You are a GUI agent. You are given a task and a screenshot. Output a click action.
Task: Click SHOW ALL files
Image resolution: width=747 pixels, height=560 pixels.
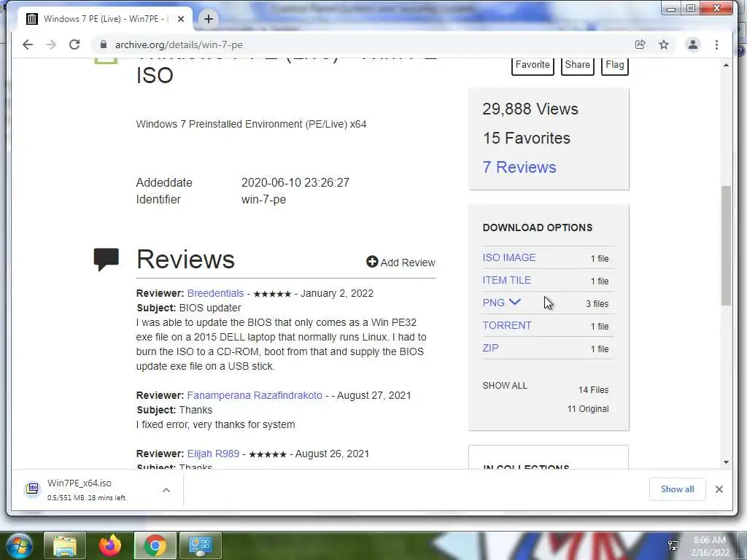tap(505, 386)
